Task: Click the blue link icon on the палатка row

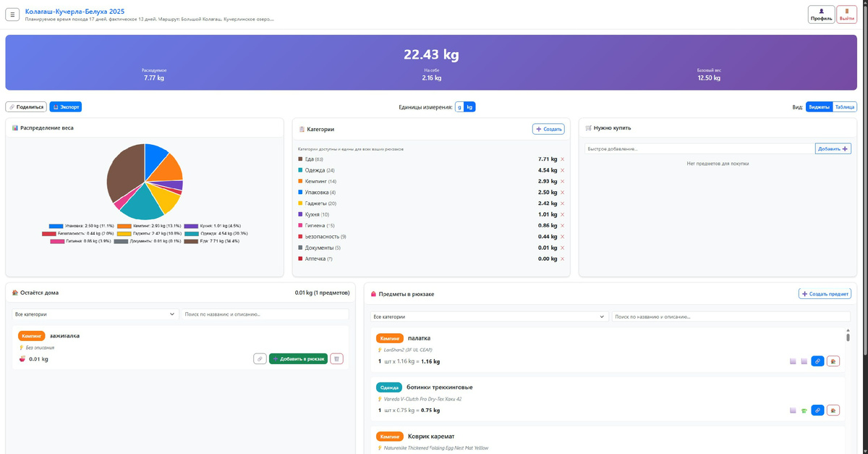Action: (x=817, y=361)
